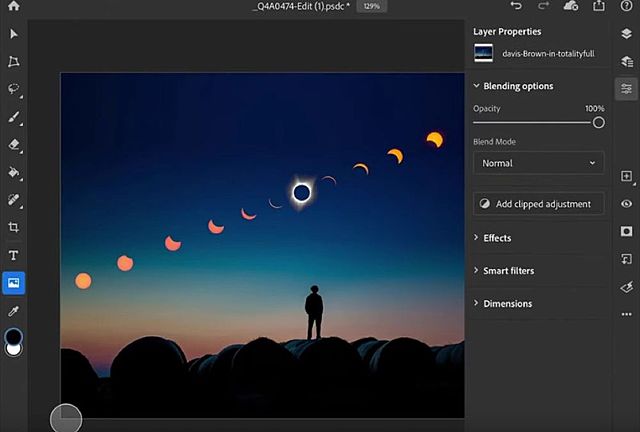Open the filters and adjustments icon

point(627,287)
